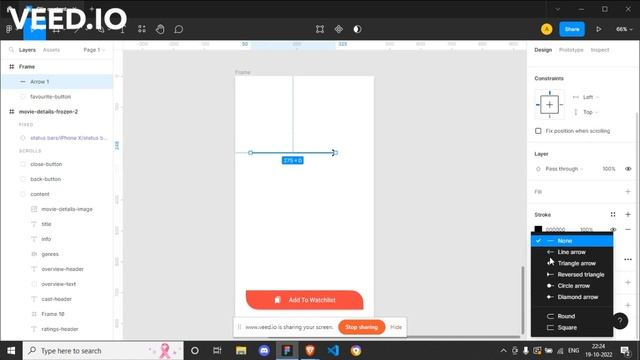Choose Triangle arrow cap option
The width and height of the screenshot is (640, 360).
tap(572, 263)
